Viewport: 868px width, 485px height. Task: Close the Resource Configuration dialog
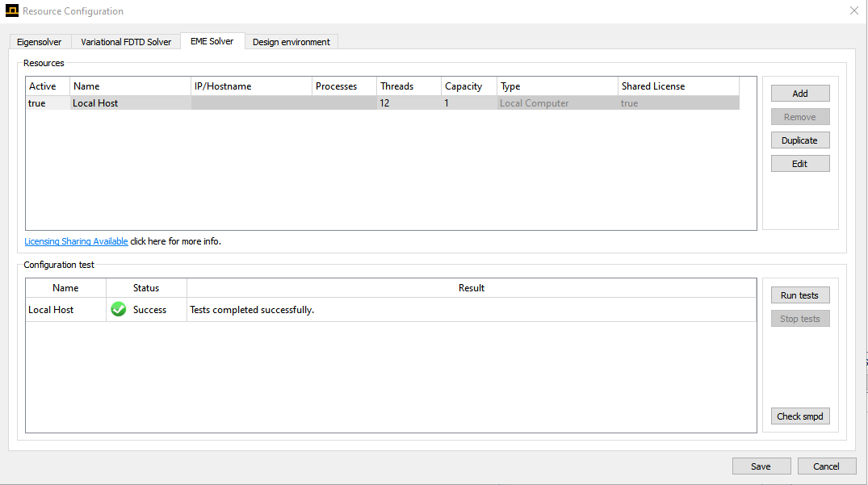(x=854, y=11)
